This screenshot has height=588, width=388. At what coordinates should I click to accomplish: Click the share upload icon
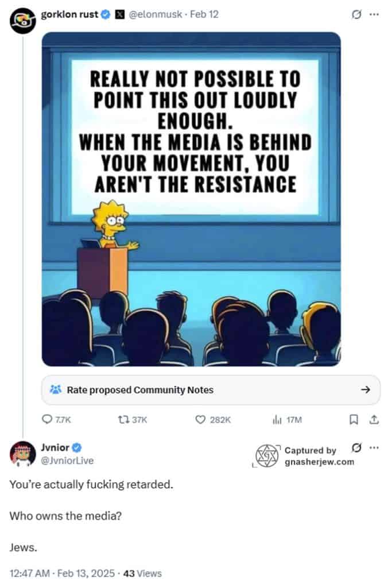[x=374, y=419]
